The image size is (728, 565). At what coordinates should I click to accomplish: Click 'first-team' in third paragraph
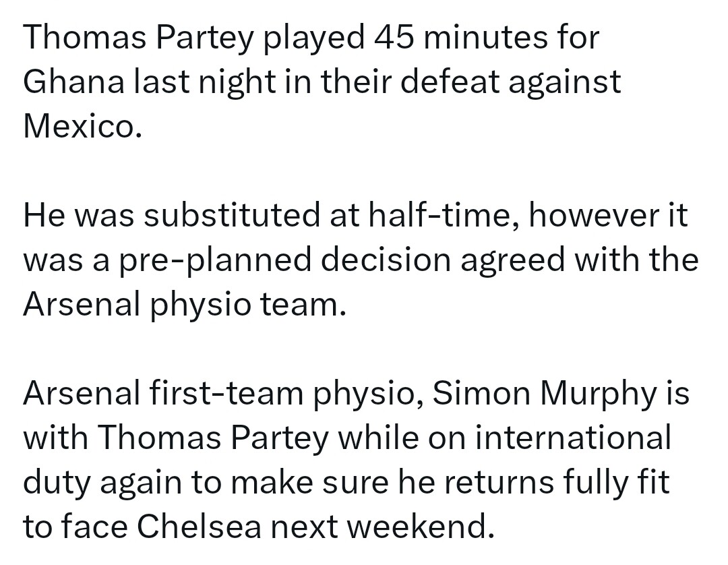point(226,393)
